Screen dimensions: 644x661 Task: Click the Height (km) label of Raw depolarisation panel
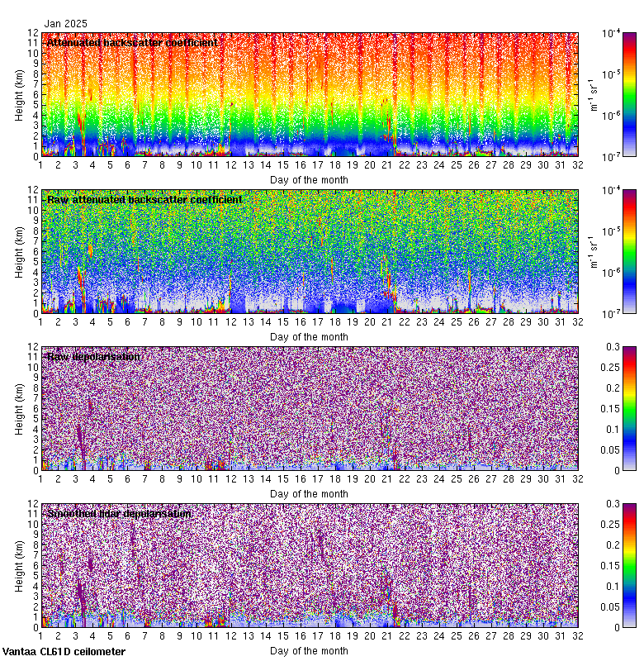pyautogui.click(x=19, y=408)
